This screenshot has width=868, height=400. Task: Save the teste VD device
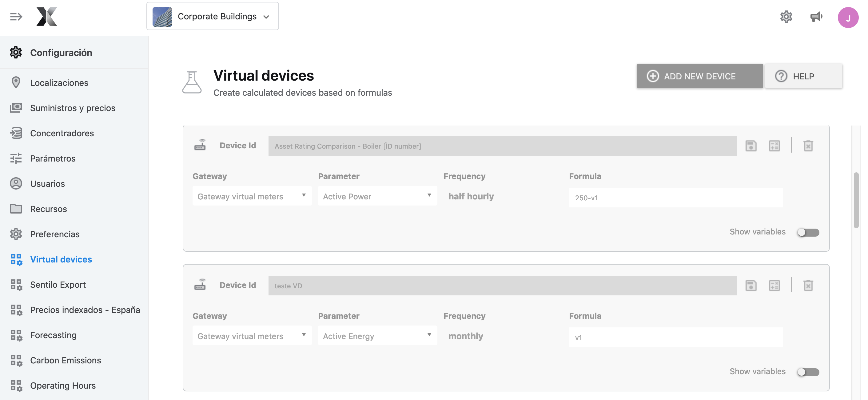point(751,286)
